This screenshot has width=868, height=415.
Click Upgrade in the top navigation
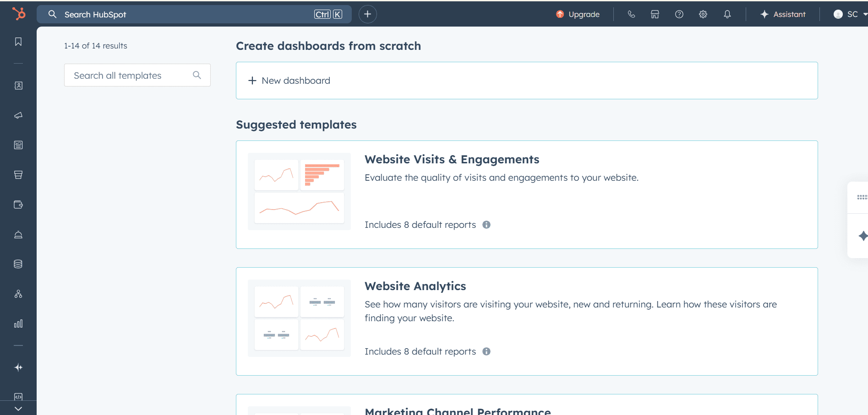point(578,14)
